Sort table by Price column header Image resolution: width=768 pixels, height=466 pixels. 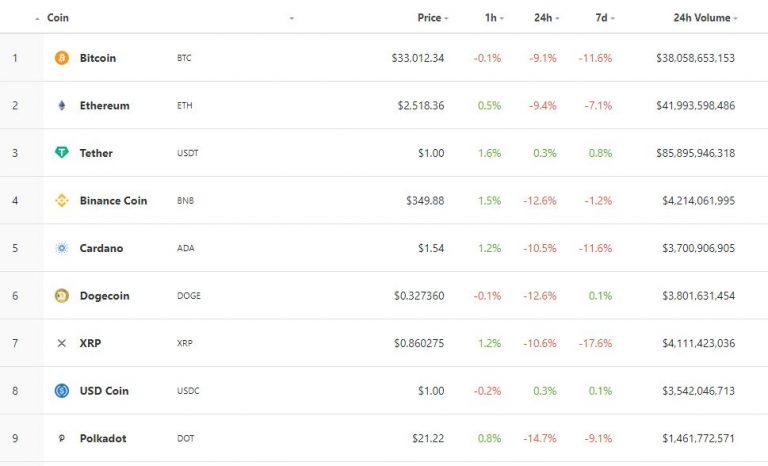(x=432, y=18)
